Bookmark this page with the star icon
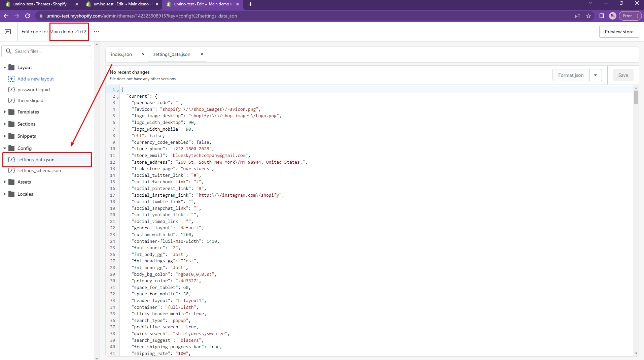 [x=588, y=16]
